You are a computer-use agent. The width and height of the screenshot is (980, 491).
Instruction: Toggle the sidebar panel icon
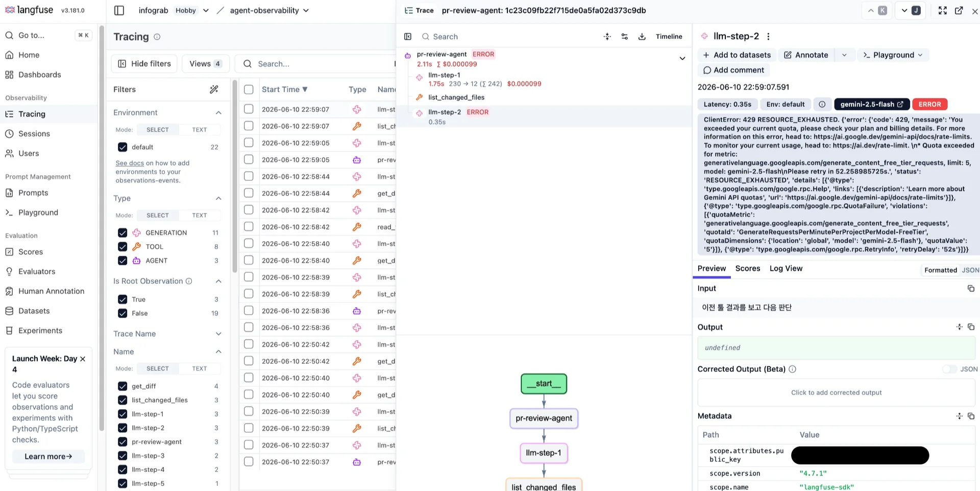119,10
